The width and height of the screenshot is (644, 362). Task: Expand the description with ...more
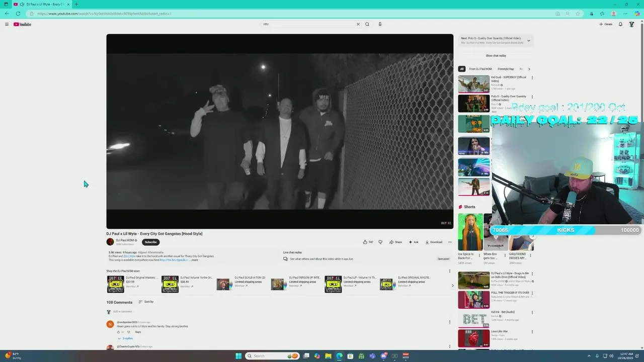[x=194, y=260]
